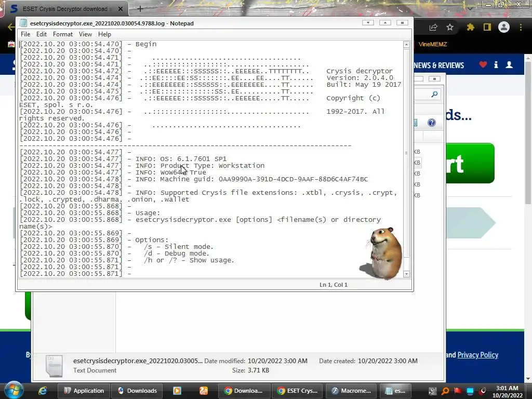Open the blue Help icon in Explorer
532x399 pixels.
click(x=432, y=123)
